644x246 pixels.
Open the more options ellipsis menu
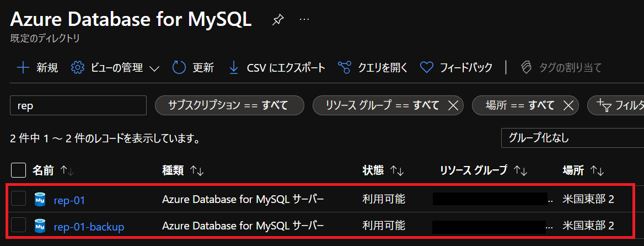click(x=304, y=19)
